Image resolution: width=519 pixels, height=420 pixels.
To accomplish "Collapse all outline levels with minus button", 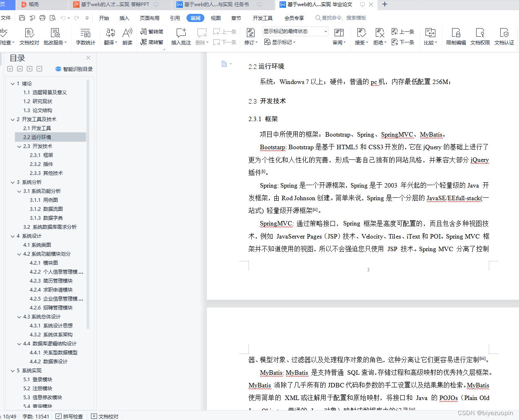I will tap(39, 69).
